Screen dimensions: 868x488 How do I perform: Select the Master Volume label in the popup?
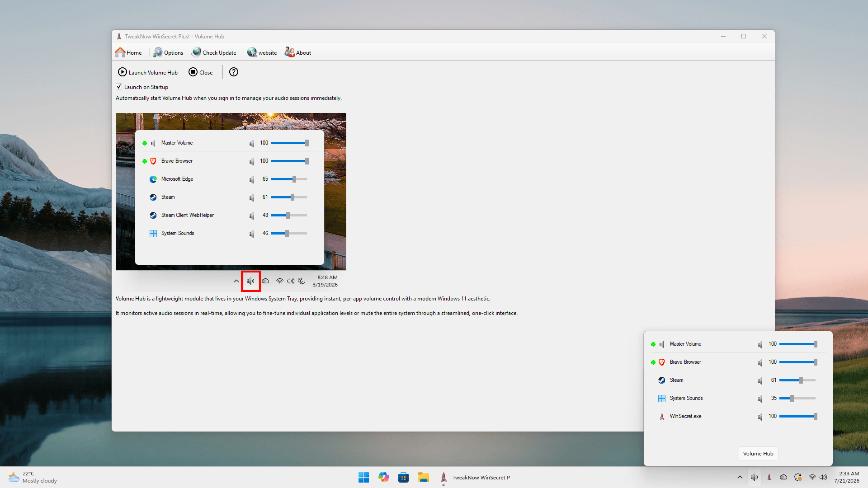[685, 344]
